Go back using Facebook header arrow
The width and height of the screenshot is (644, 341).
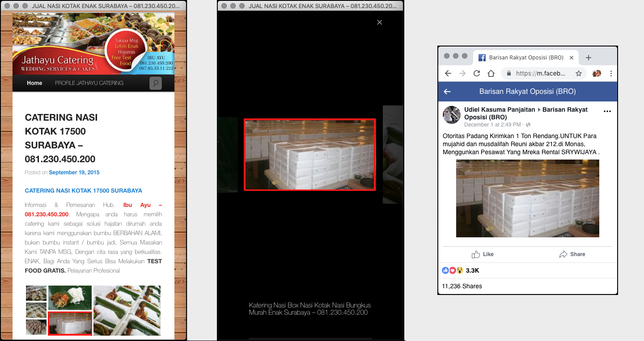pos(447,92)
